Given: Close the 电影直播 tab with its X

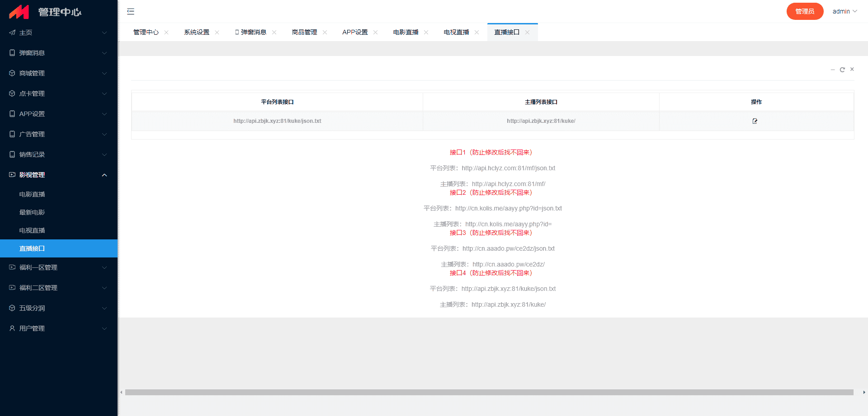Looking at the screenshot, I should [x=426, y=33].
